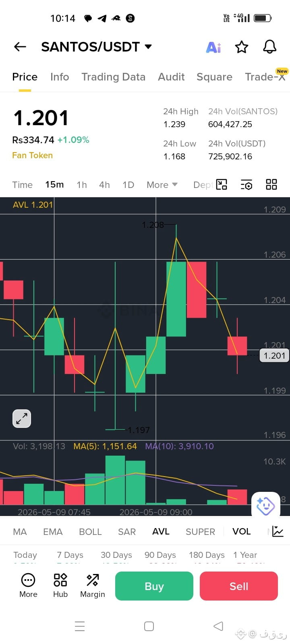The height and width of the screenshot is (644, 290).
Task: Tap the 24h Low value 1.168
Action: pos(174,157)
